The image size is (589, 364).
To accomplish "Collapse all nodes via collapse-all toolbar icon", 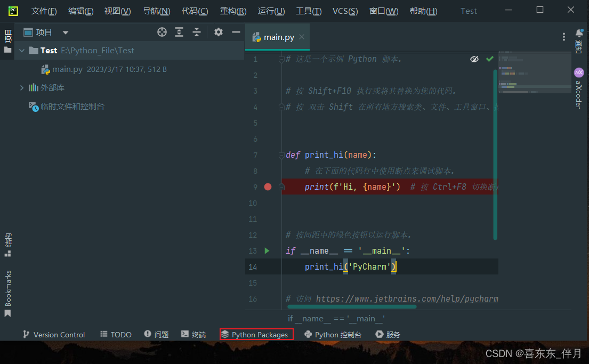I will pyautogui.click(x=196, y=32).
